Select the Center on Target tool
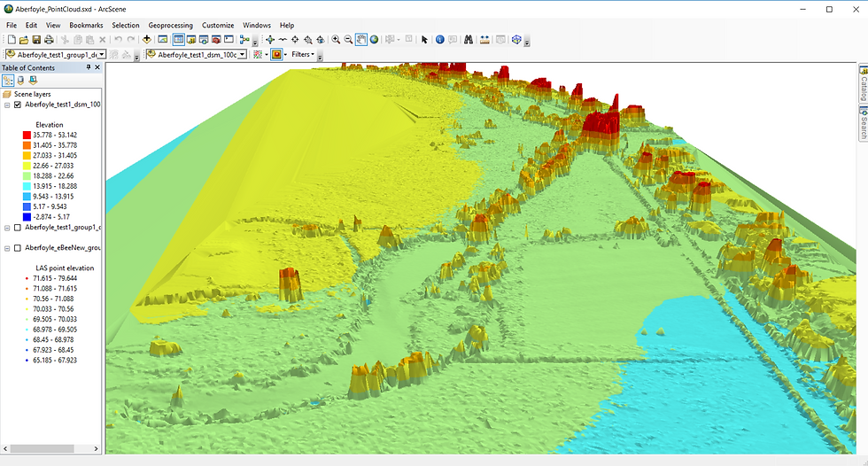 coord(295,39)
